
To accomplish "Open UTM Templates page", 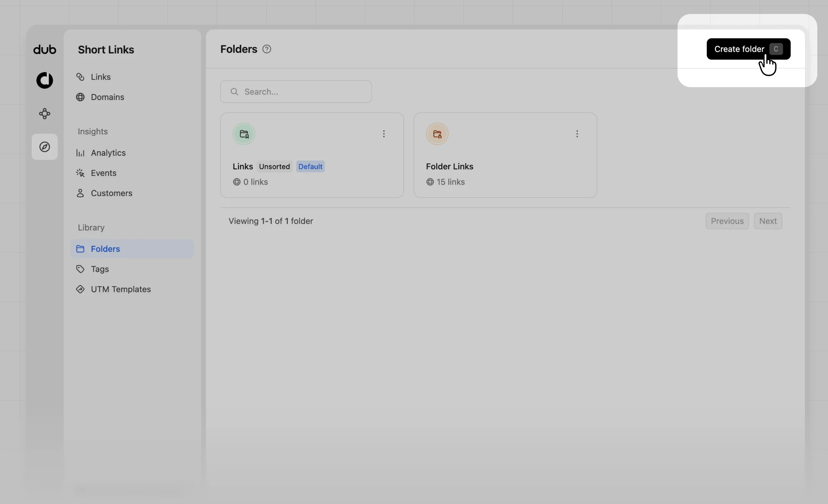I will [x=132, y=289].
